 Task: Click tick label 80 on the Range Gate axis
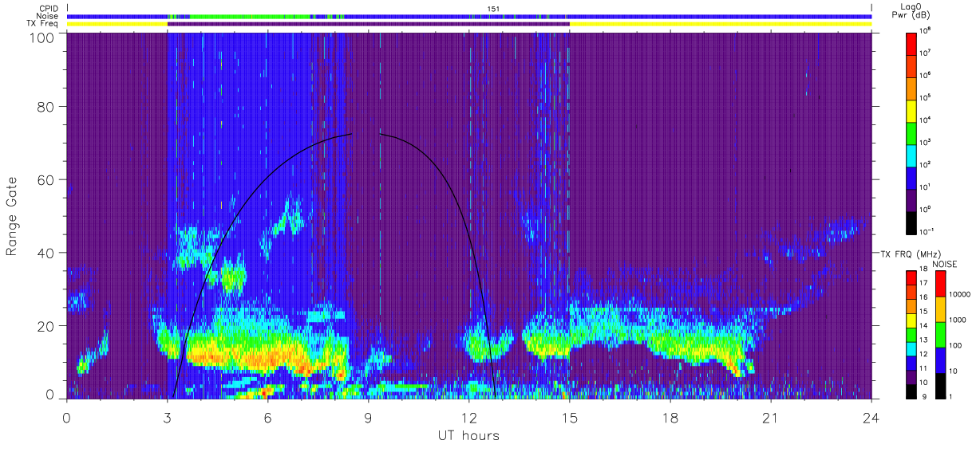click(46, 106)
